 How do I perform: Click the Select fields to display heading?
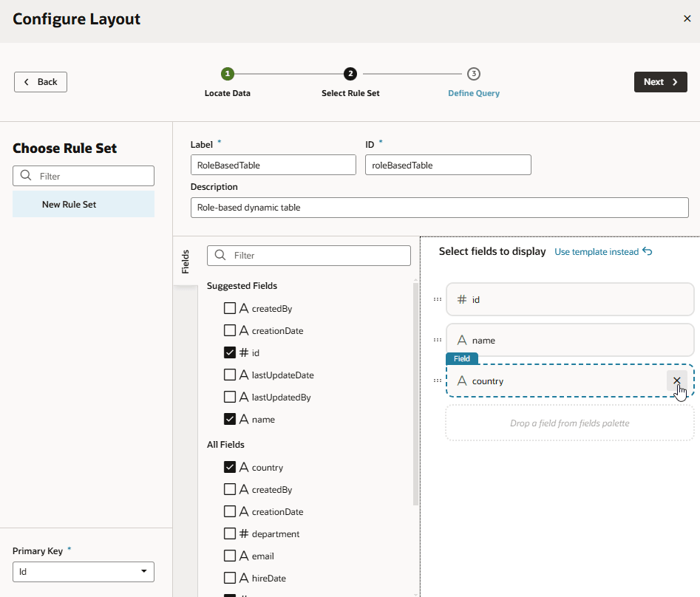coord(492,251)
